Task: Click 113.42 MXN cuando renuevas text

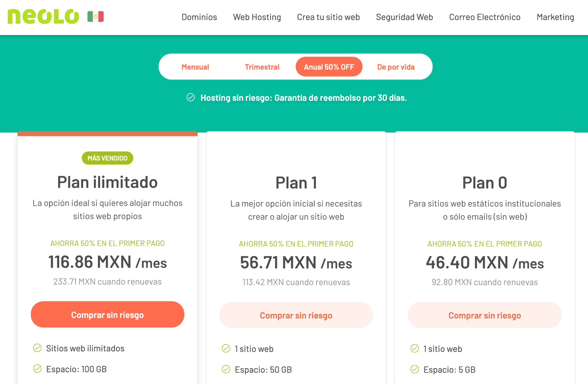Action: tap(296, 282)
